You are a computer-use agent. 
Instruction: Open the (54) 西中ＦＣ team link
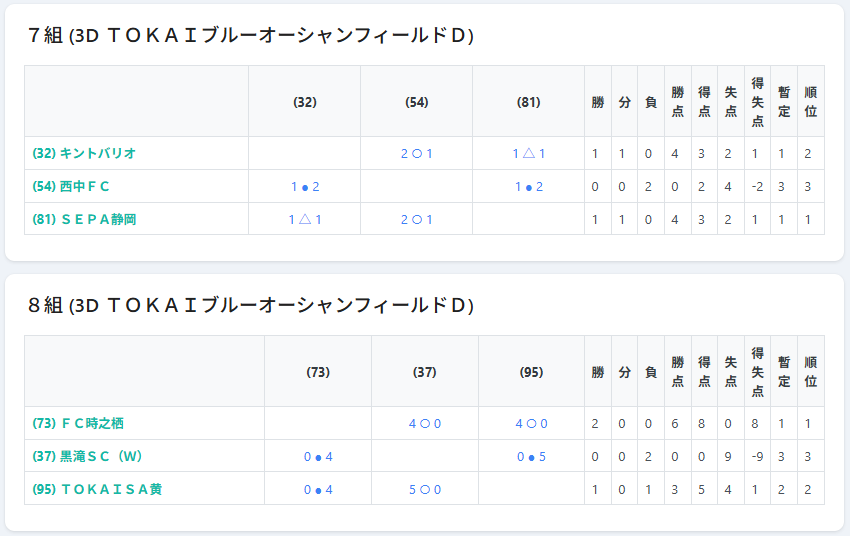coord(71,186)
